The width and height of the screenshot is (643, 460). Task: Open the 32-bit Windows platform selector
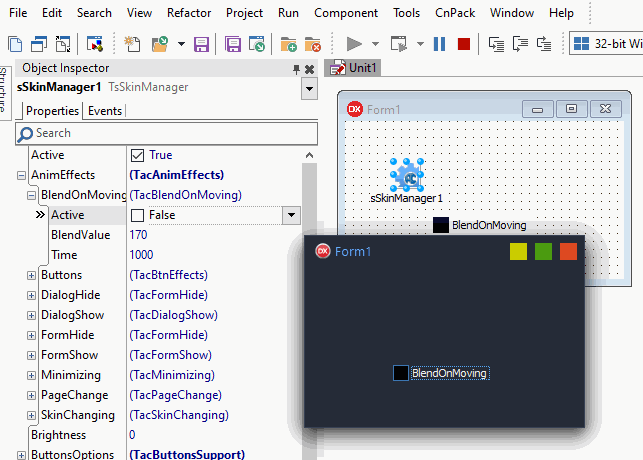click(x=607, y=43)
